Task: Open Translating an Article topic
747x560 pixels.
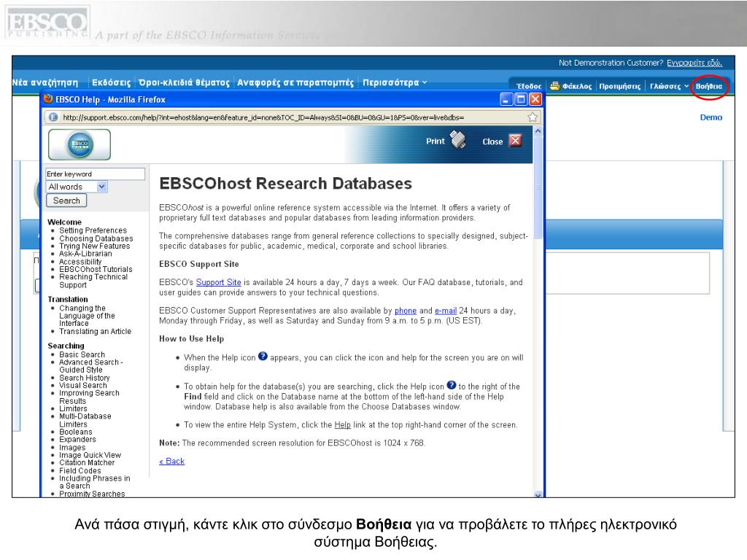Action: [95, 332]
